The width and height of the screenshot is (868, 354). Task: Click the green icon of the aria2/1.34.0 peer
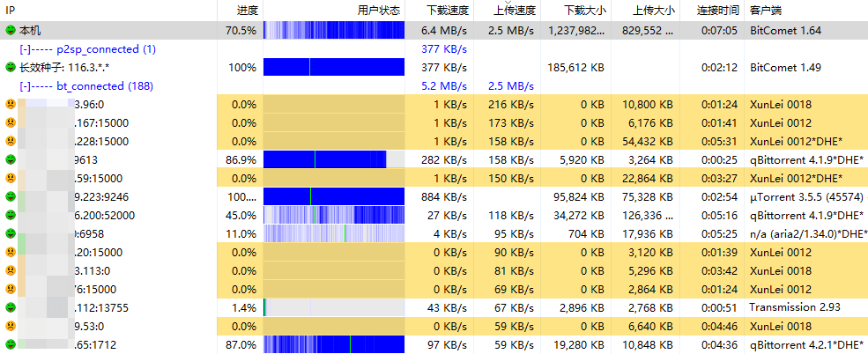[11, 233]
